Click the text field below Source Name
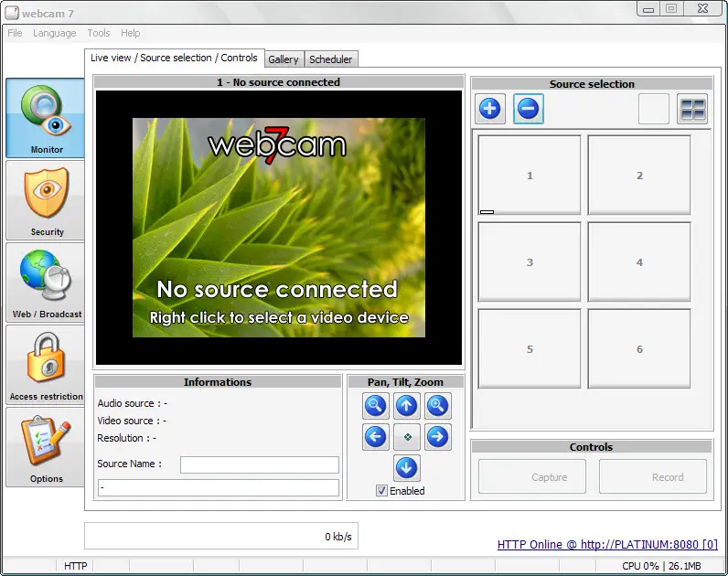 tap(219, 488)
